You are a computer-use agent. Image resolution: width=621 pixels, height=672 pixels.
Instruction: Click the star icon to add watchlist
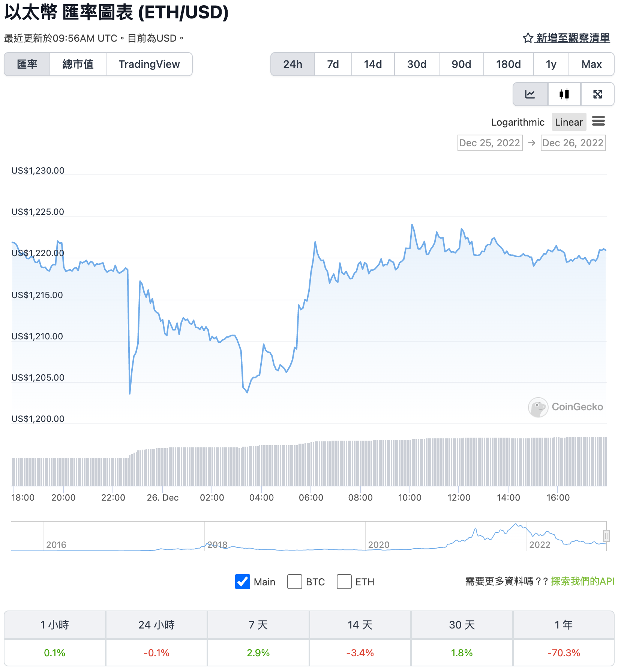(x=527, y=37)
